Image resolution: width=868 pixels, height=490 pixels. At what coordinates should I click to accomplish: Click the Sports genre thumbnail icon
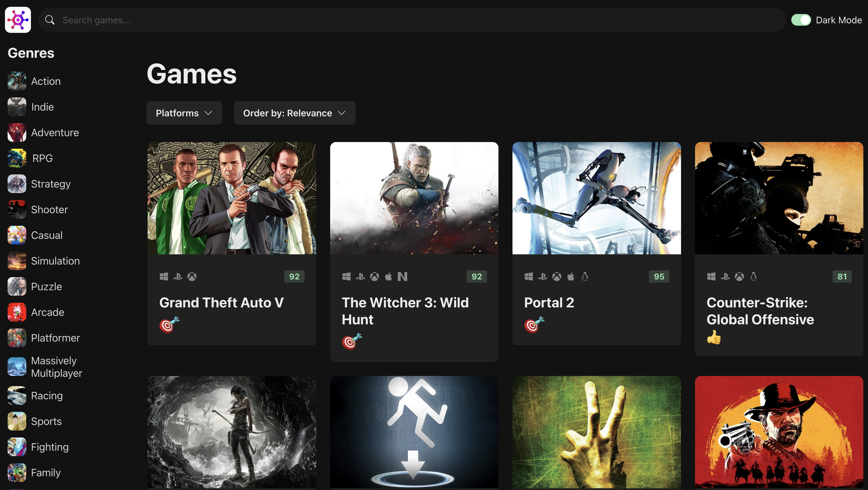(17, 421)
